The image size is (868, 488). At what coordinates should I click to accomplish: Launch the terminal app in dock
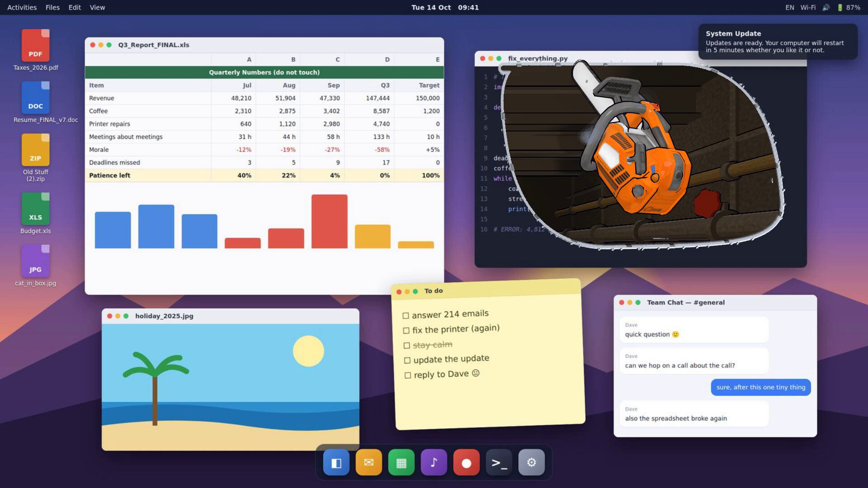click(499, 462)
